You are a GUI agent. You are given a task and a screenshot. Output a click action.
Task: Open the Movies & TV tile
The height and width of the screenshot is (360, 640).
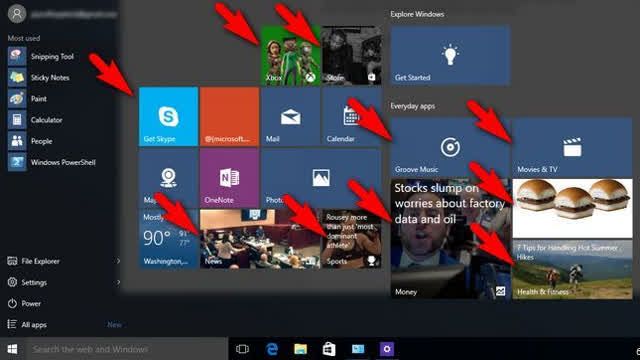coord(572,147)
